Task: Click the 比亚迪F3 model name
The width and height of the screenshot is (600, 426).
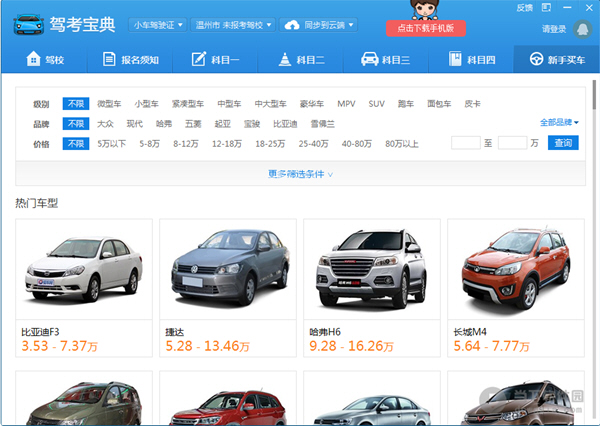Action: 40,332
